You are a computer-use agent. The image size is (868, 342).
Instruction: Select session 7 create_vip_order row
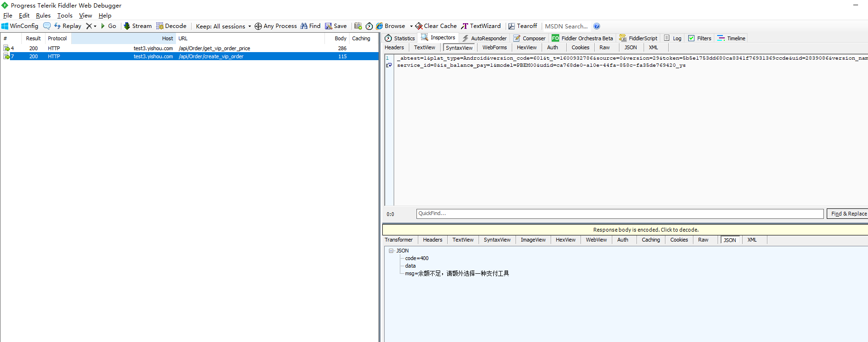(x=190, y=56)
